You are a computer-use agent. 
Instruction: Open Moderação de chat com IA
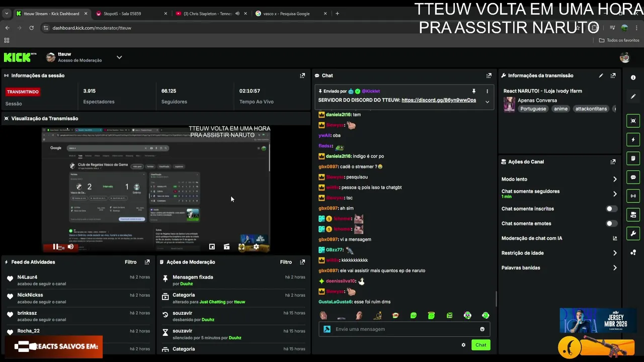(559, 238)
